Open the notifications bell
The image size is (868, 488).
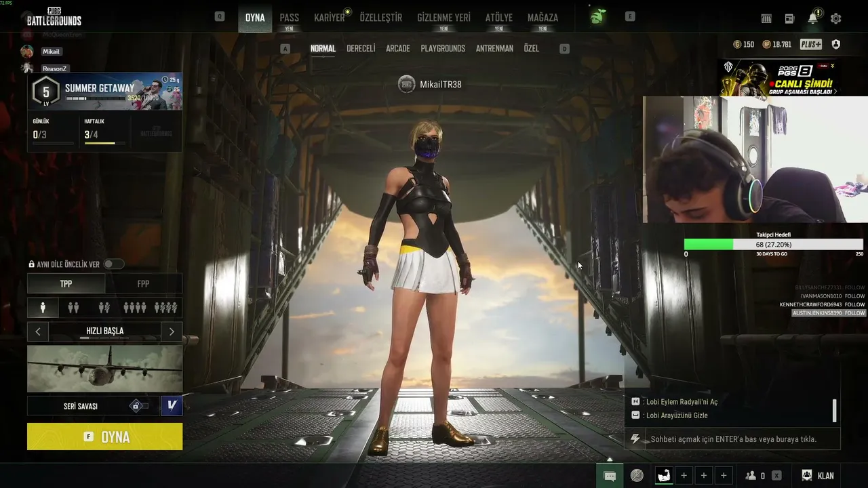(x=813, y=18)
